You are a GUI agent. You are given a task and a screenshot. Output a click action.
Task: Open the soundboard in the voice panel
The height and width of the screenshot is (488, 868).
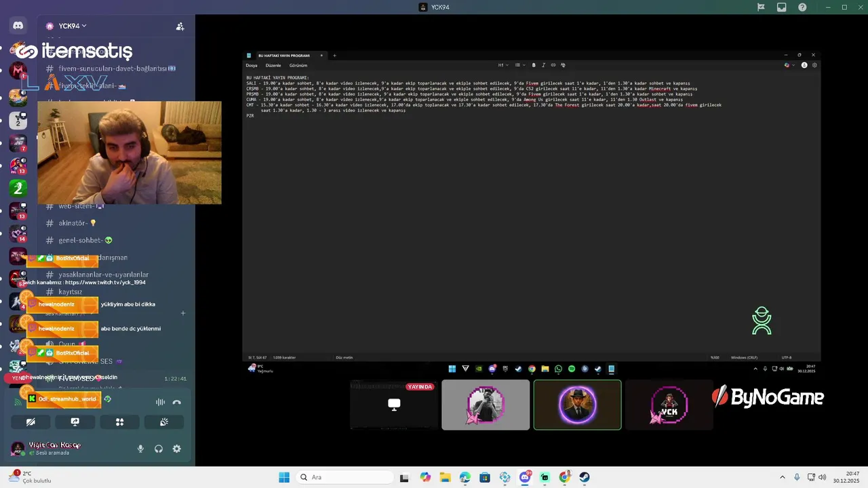click(164, 422)
